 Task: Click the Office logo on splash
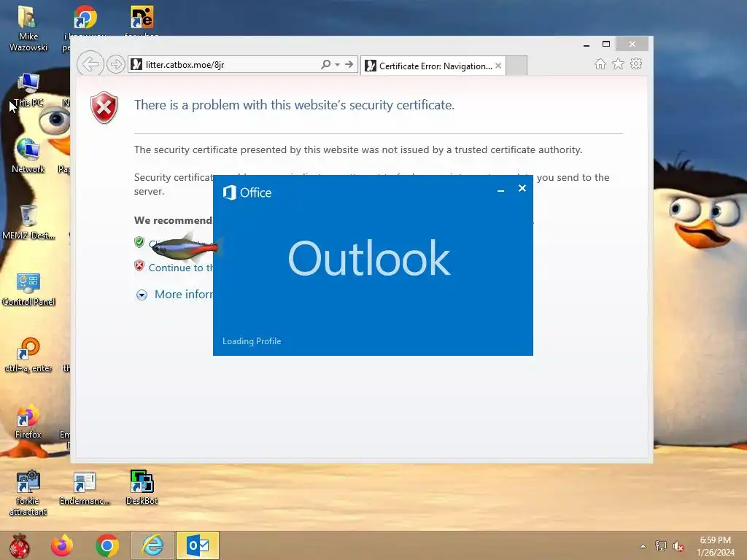[247, 192]
